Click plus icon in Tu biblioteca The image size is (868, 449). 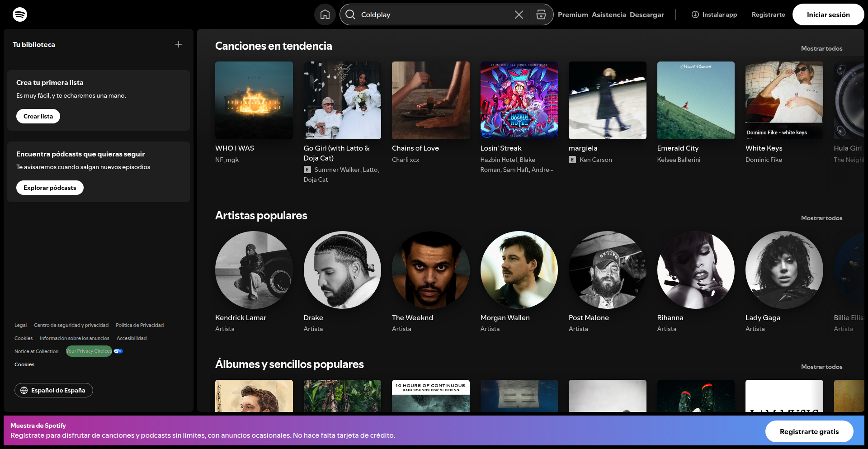tap(179, 44)
